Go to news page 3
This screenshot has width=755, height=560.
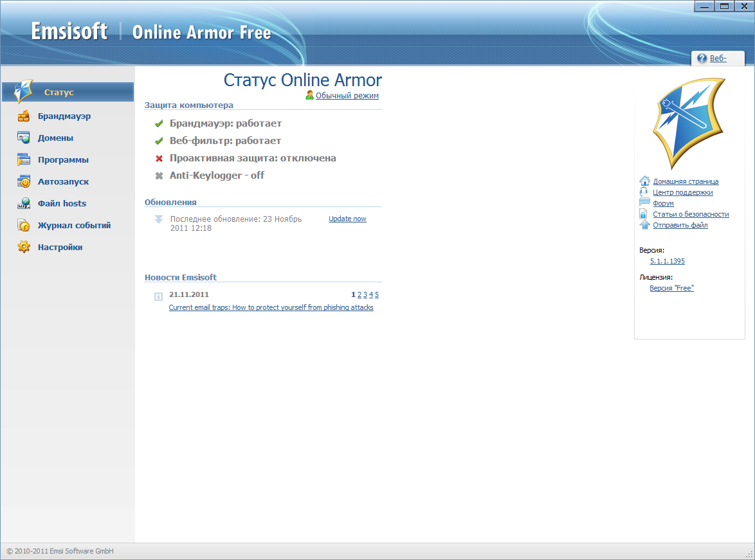pos(365,294)
